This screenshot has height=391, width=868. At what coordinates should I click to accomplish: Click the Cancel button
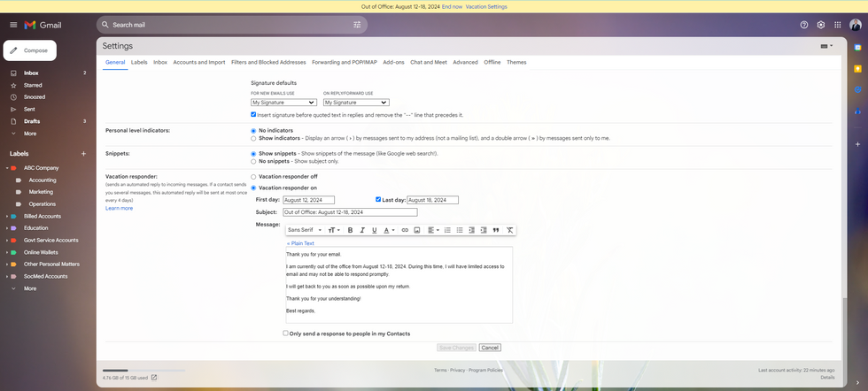click(490, 348)
